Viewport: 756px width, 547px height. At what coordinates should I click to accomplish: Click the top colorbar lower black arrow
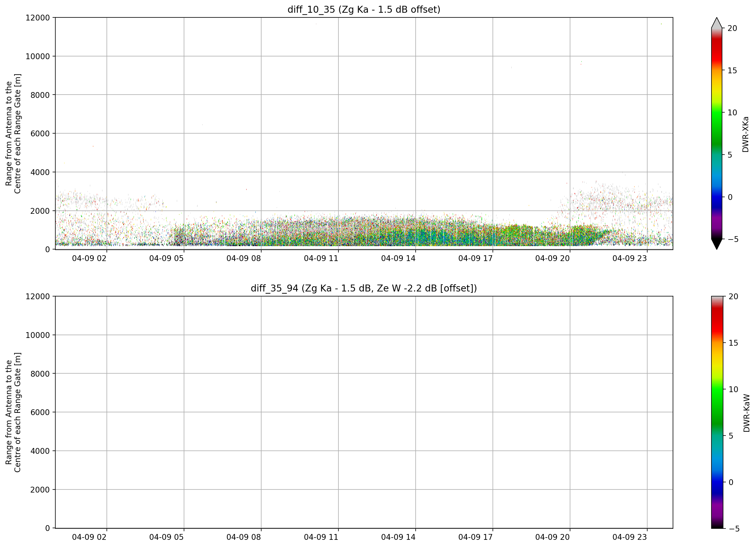[717, 244]
